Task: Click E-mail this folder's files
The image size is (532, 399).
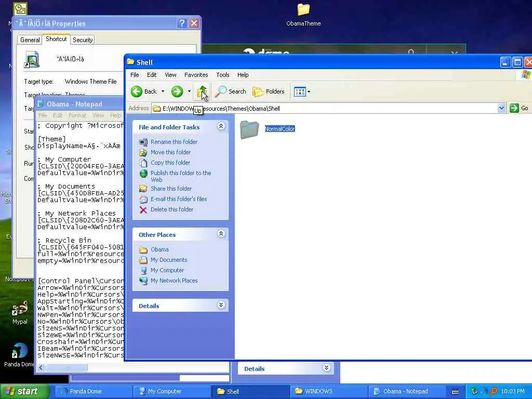Action: (179, 199)
